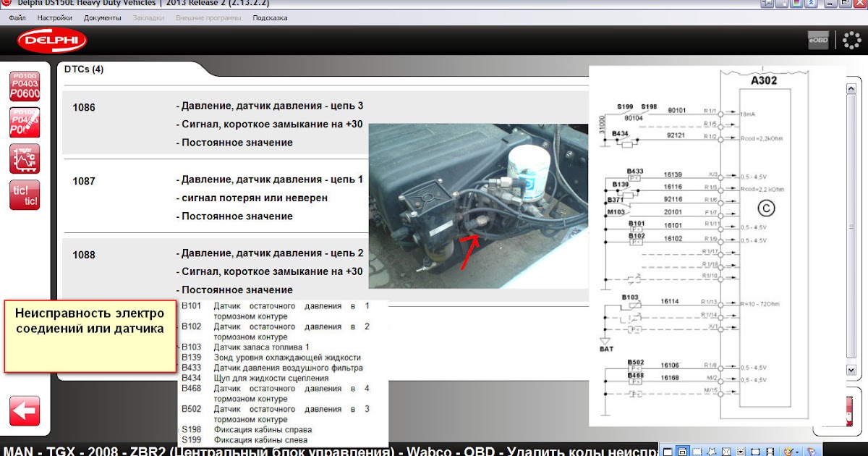Select fault code 1086
The width and height of the screenshot is (868, 456).
83,107
